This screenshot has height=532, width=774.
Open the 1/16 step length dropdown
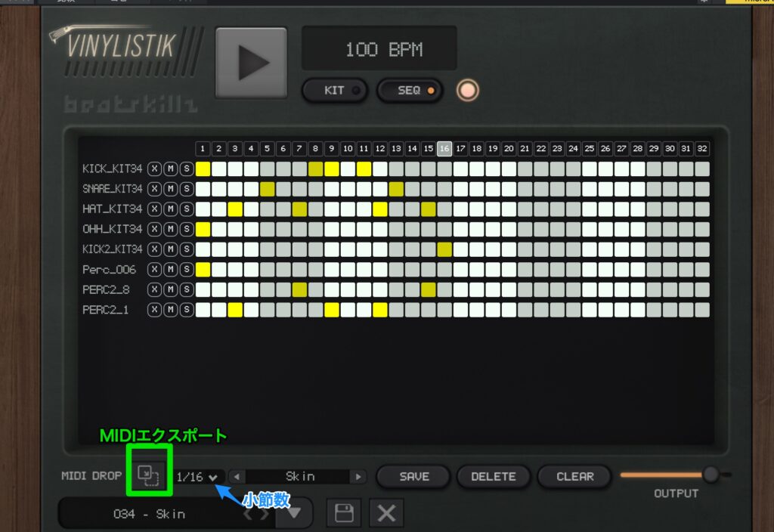(197, 477)
